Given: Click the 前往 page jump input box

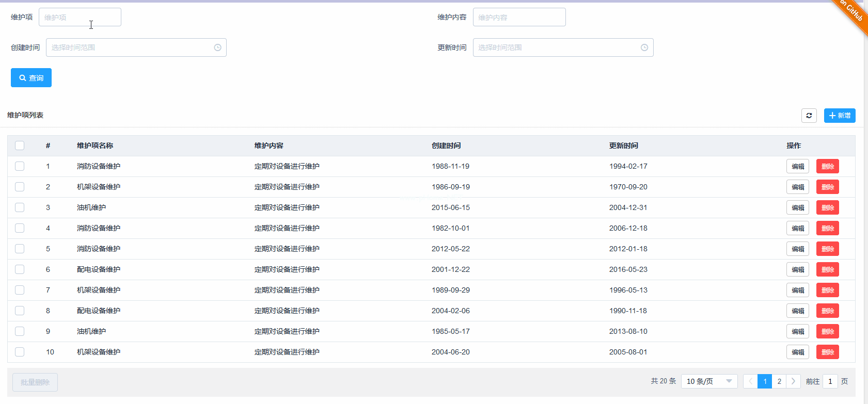Looking at the screenshot, I should click(830, 381).
